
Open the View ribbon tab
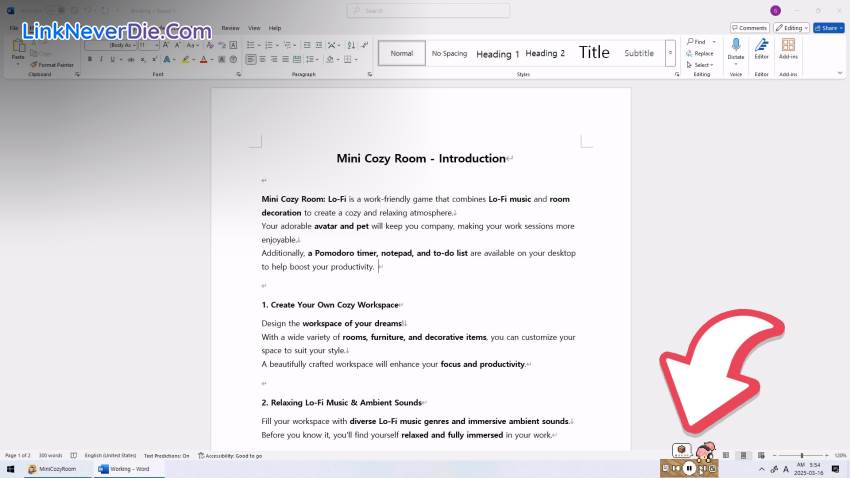click(x=254, y=28)
